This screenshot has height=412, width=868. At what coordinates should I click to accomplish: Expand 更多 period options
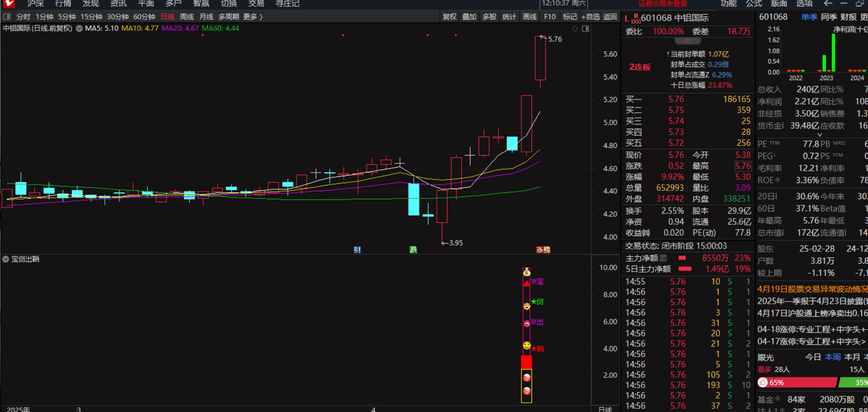pyautogui.click(x=253, y=17)
